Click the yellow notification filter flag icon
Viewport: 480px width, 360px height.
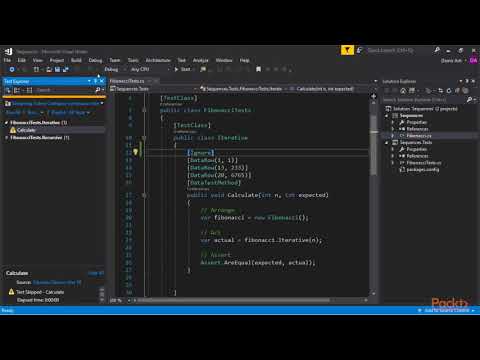coord(347,51)
